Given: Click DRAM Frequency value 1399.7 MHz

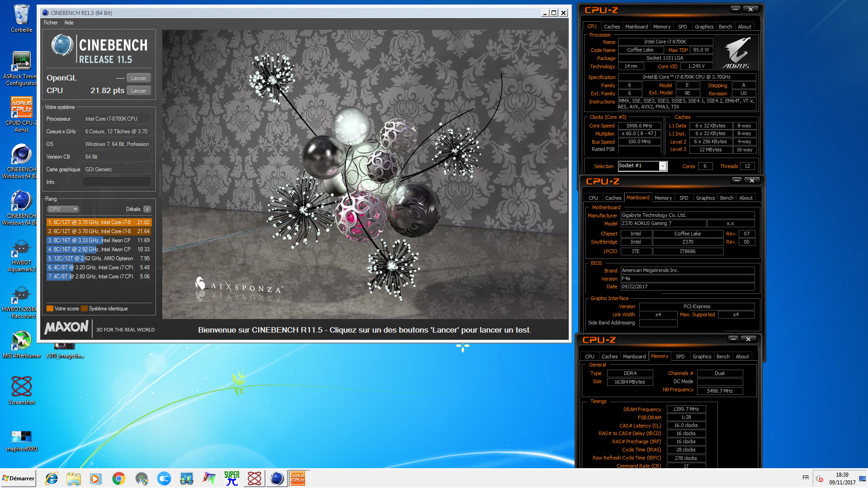Looking at the screenshot, I should coord(686,409).
